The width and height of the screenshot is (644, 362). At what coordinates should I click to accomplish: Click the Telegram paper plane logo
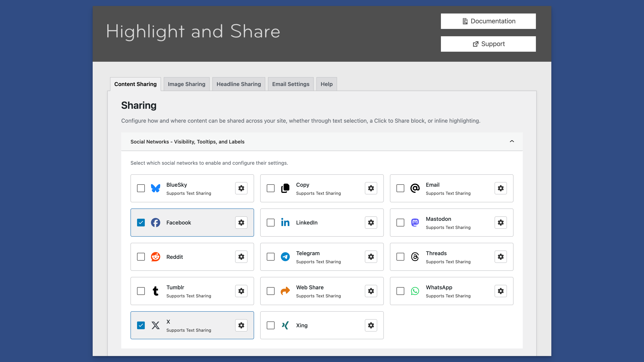[x=285, y=257]
